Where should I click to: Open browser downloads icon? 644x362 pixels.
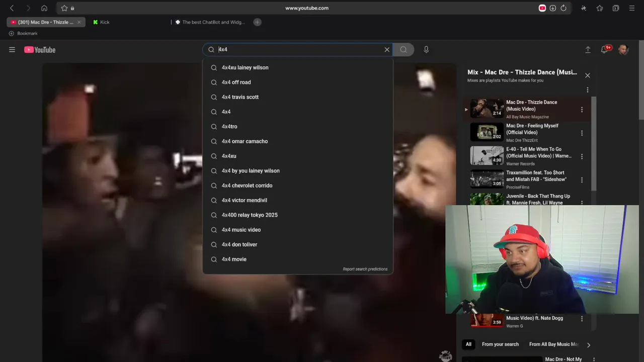click(553, 8)
